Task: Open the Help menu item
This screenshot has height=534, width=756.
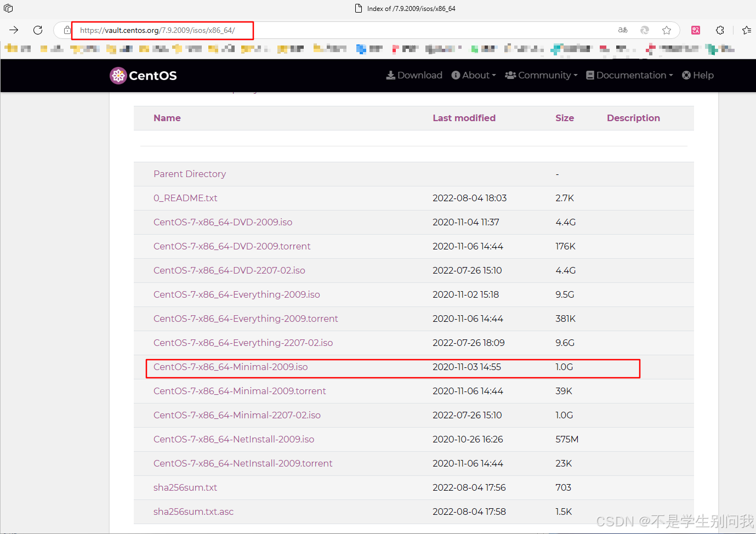Action: 698,75
